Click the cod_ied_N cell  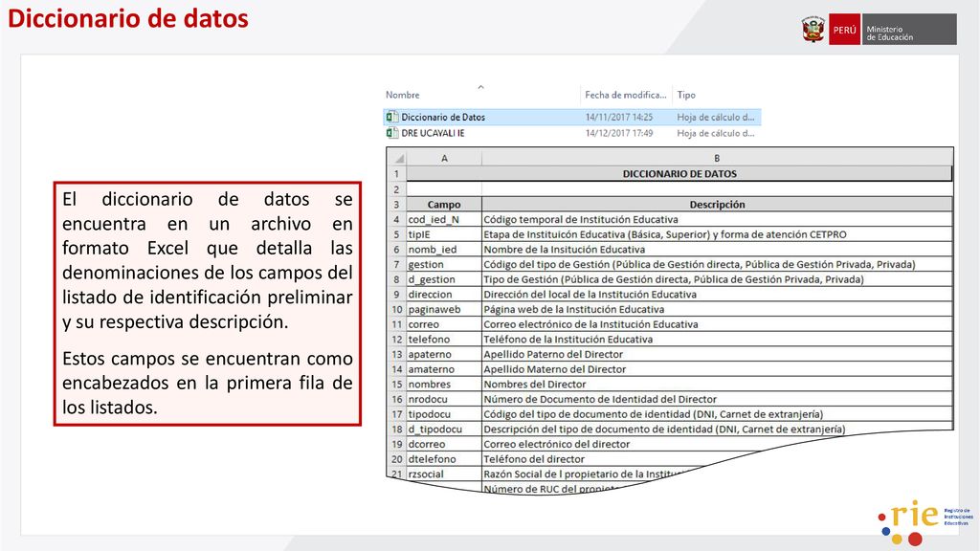click(444, 219)
